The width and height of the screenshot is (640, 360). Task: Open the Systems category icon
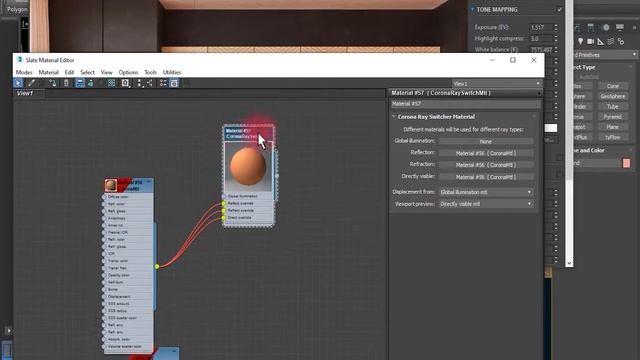[621, 41]
